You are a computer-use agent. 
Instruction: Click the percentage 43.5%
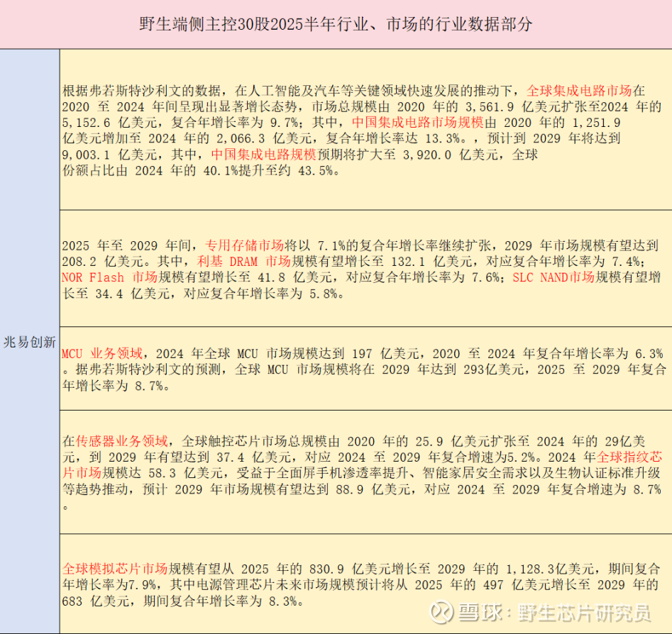tap(316, 170)
